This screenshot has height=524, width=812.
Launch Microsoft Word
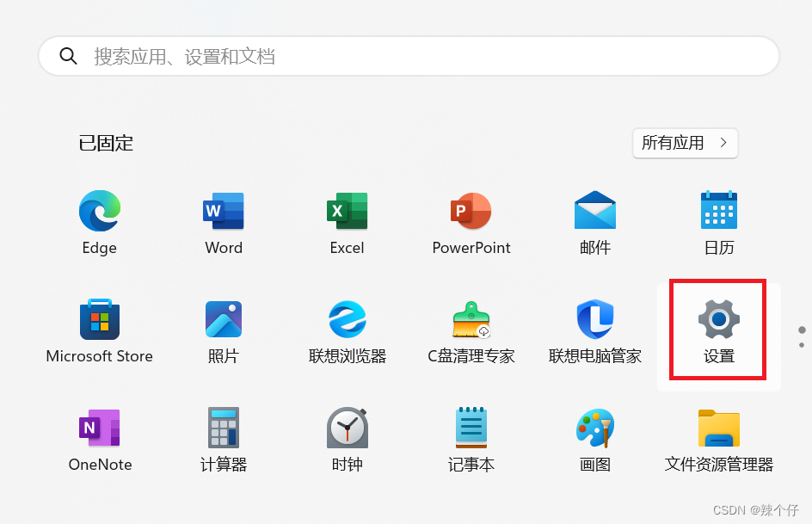[x=223, y=223]
